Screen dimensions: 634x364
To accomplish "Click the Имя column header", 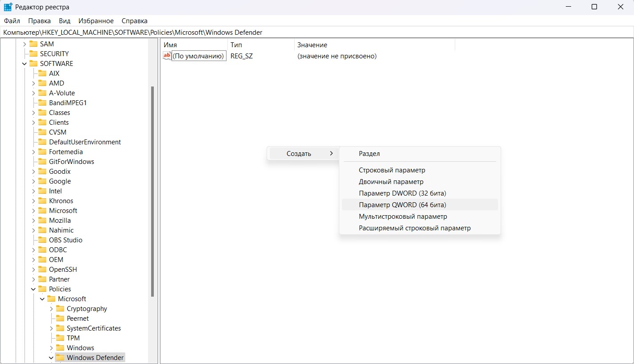I will pyautogui.click(x=194, y=45).
